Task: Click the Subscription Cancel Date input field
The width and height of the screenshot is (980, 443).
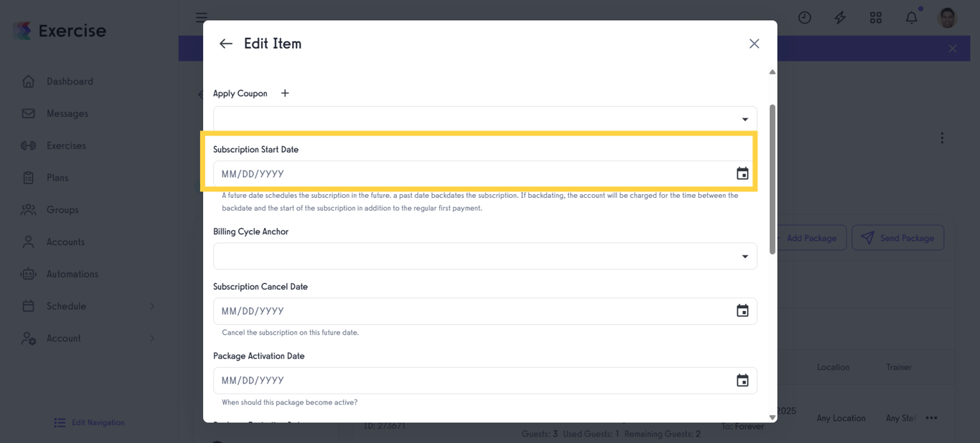Action: click(x=473, y=310)
